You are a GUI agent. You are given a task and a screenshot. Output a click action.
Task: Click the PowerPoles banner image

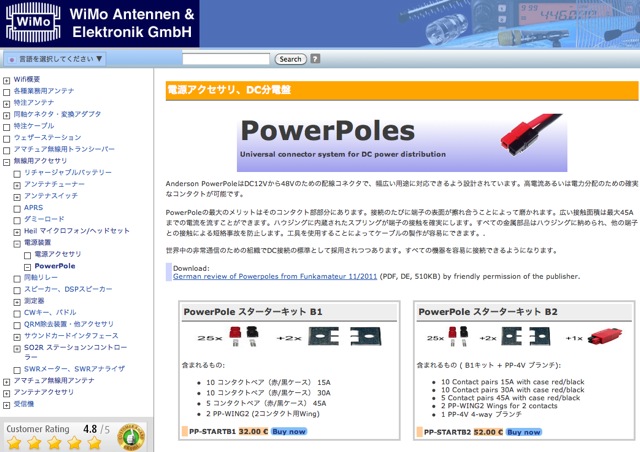(x=402, y=142)
